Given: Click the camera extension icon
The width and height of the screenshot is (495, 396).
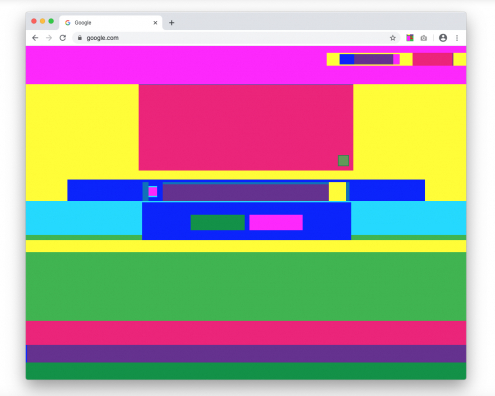Looking at the screenshot, I should pyautogui.click(x=424, y=38).
